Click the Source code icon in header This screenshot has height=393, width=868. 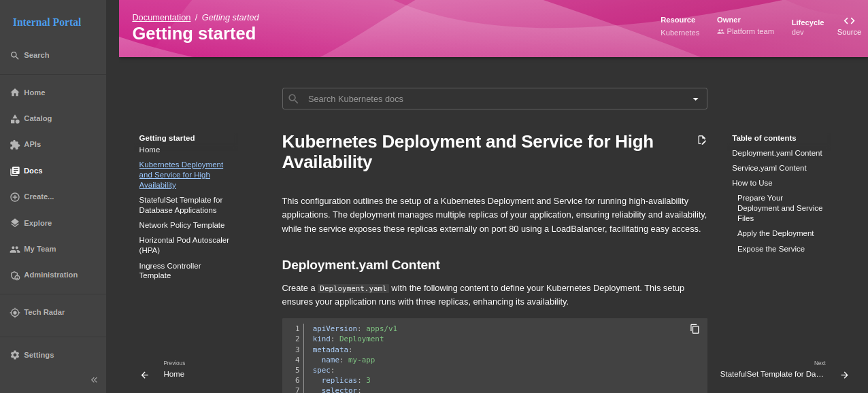[x=849, y=21]
